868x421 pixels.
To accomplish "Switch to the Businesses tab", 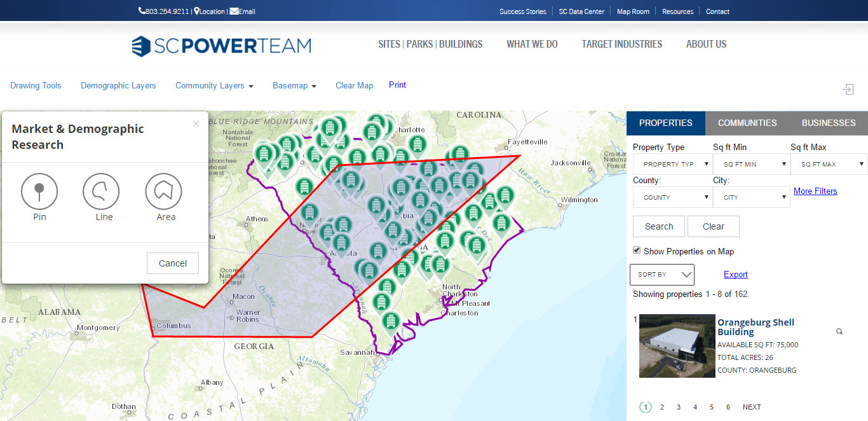I will coord(829,123).
